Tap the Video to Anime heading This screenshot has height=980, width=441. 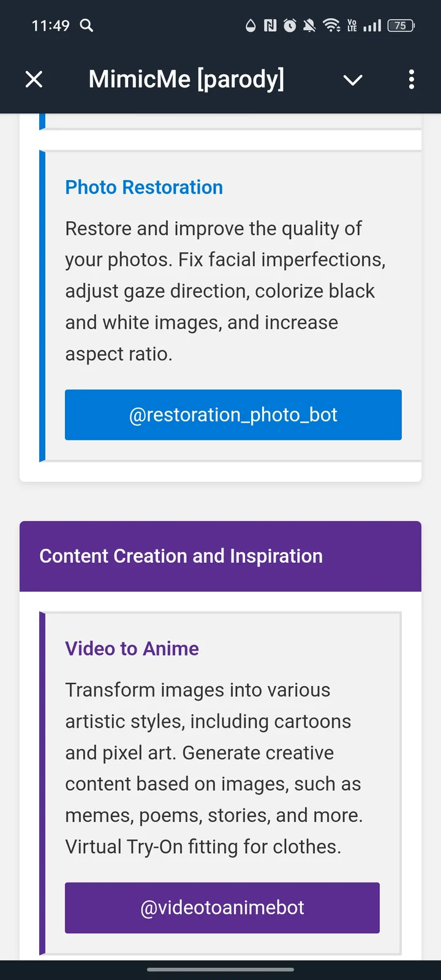tap(132, 648)
